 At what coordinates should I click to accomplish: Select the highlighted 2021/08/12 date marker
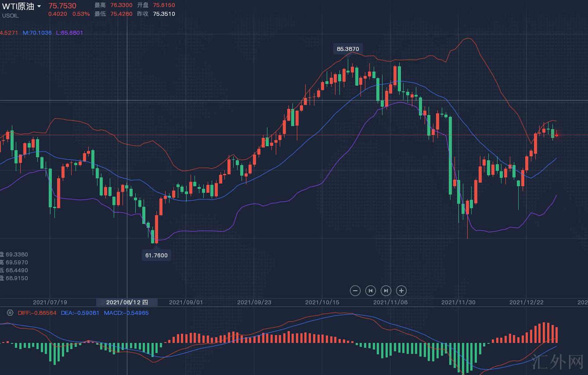(x=127, y=302)
